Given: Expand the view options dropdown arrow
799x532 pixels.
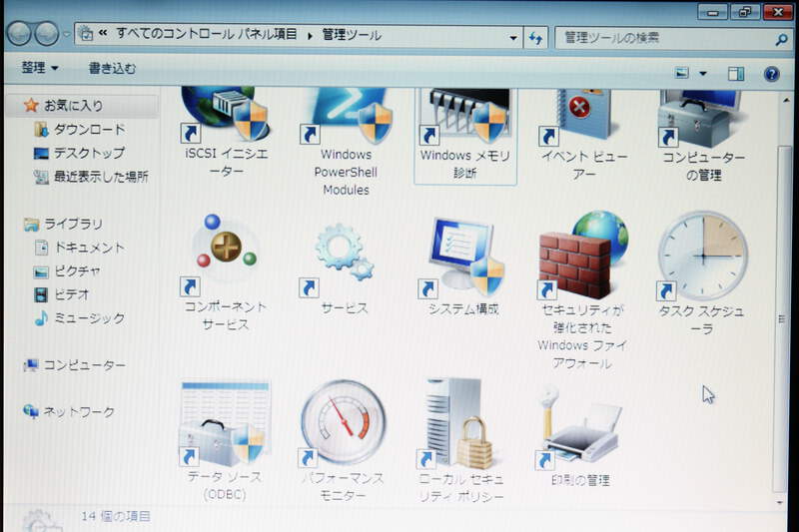Looking at the screenshot, I should [x=703, y=73].
